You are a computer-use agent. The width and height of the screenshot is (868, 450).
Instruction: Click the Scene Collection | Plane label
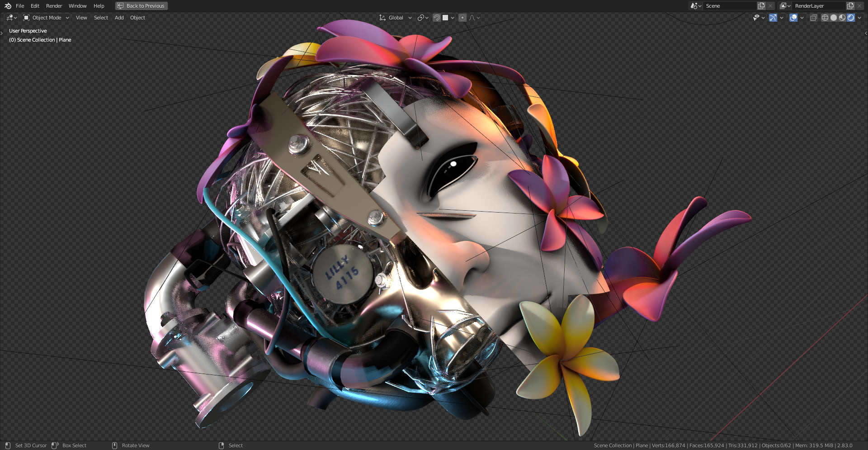tap(40, 40)
